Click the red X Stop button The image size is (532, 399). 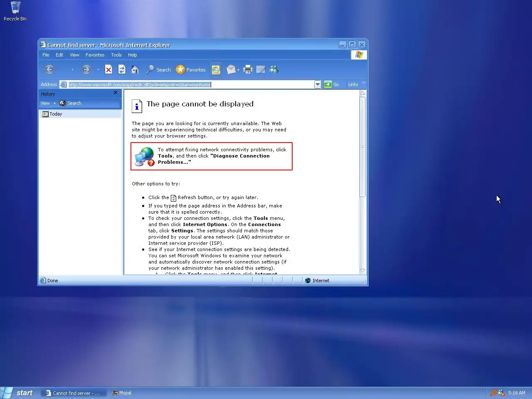click(108, 69)
